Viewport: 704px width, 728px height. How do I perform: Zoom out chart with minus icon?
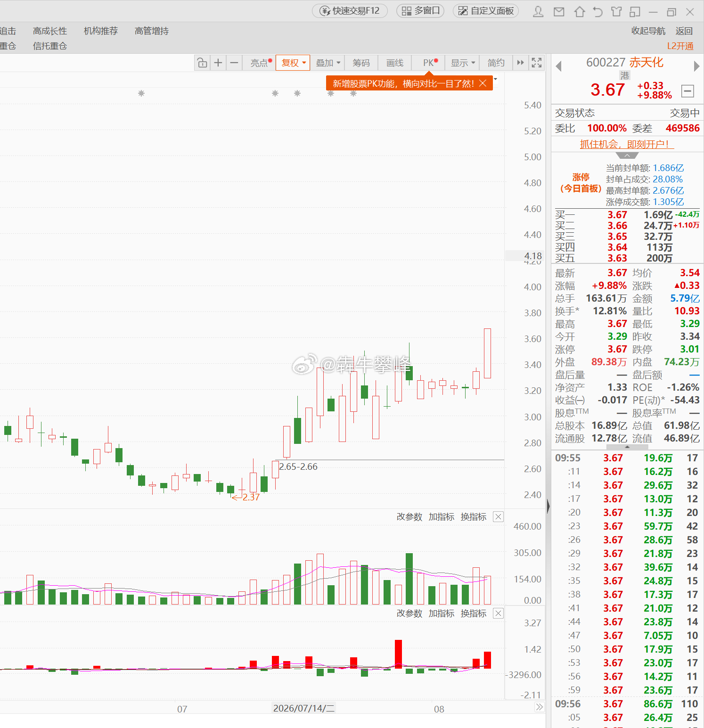[234, 63]
